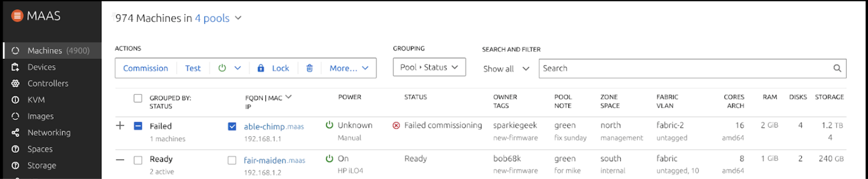Viewport: 868px width, 179px height.
Task: Sort by the STORAGE column header
Action: [830, 97]
